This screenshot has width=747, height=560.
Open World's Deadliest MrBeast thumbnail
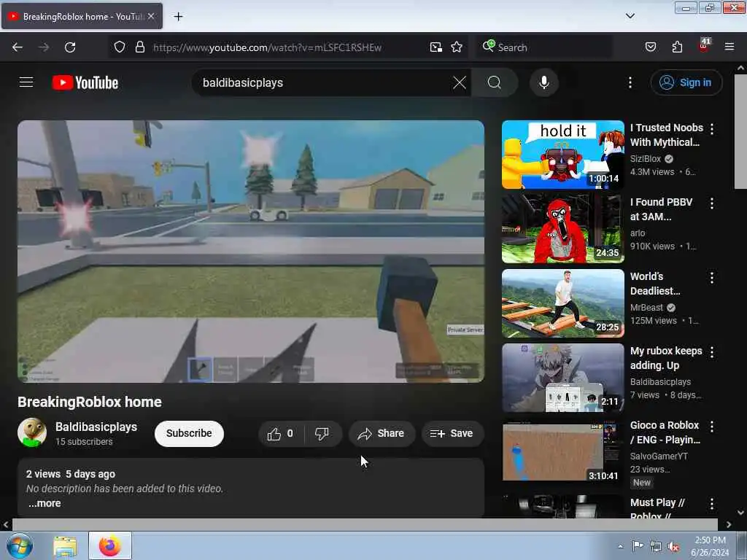pos(562,303)
